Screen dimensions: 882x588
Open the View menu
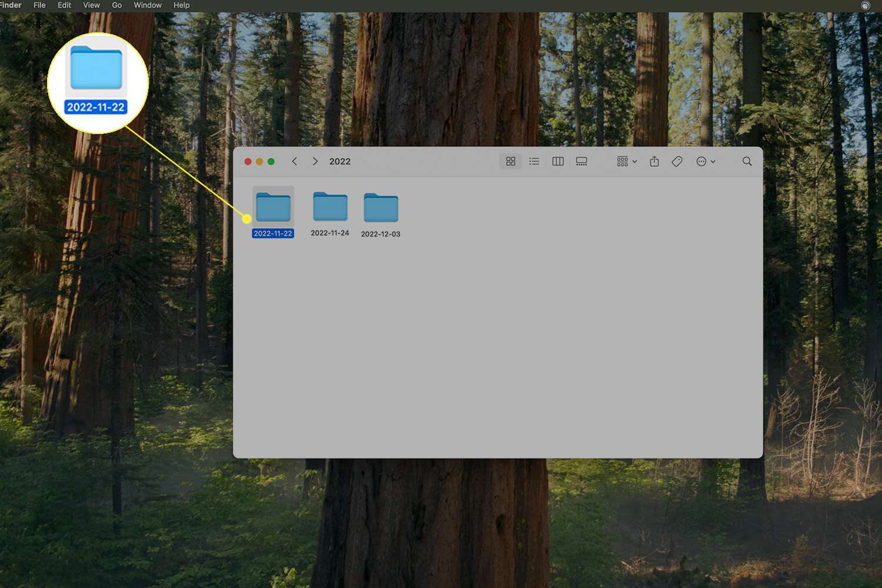91,5
